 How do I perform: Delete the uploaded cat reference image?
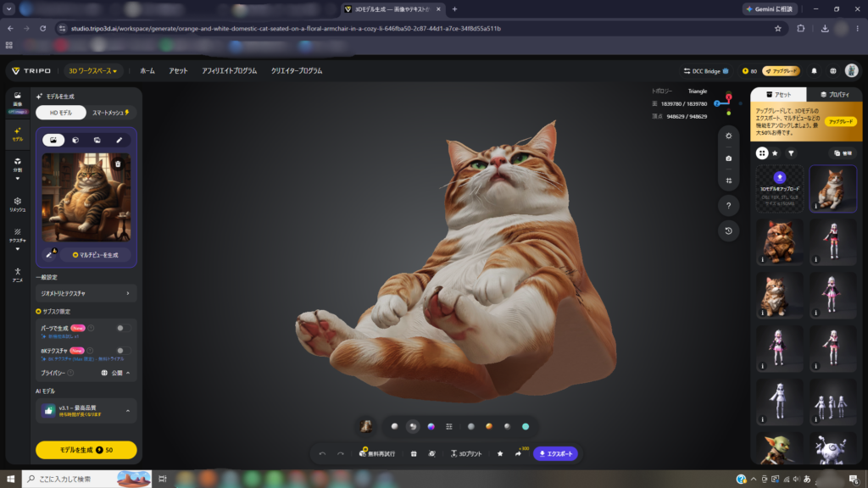(118, 164)
